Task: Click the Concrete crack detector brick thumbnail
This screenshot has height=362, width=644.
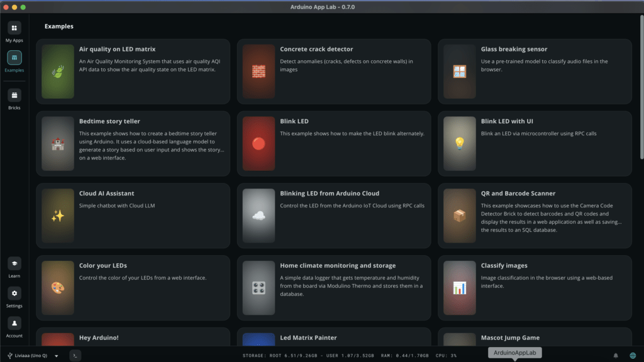Action: pos(258,72)
